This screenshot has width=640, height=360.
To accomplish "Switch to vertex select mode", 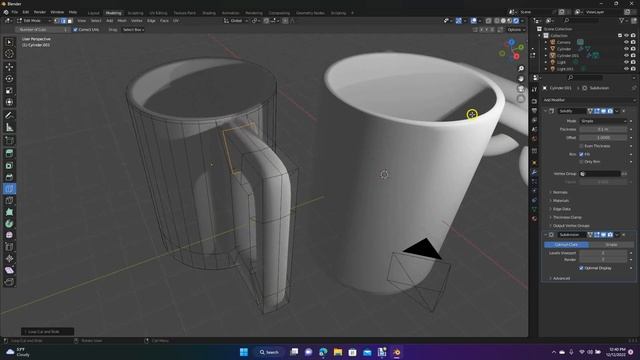I will (58, 21).
